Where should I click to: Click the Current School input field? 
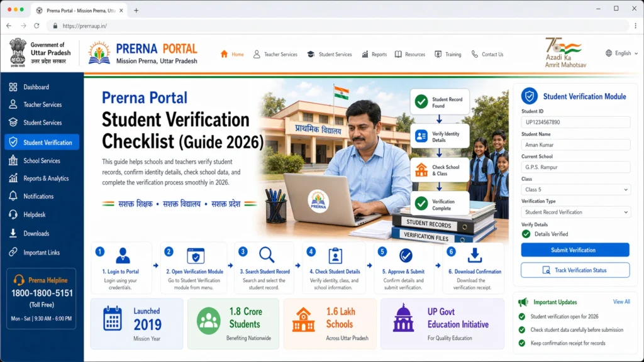tap(575, 167)
